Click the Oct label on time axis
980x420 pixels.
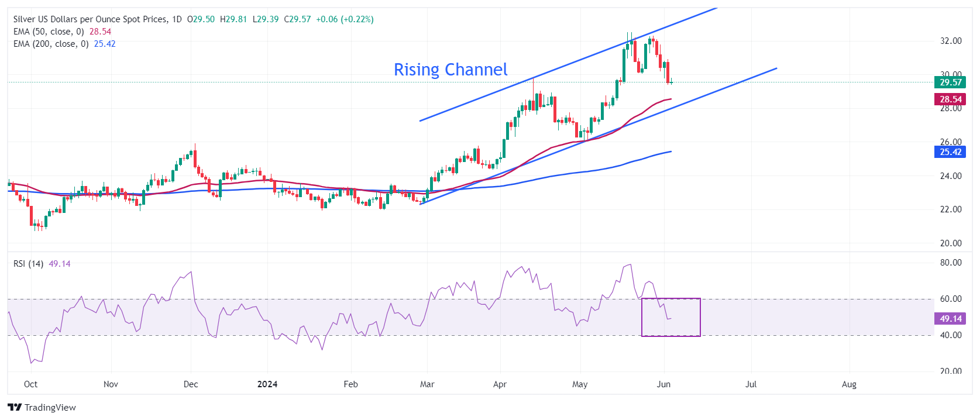(x=30, y=384)
